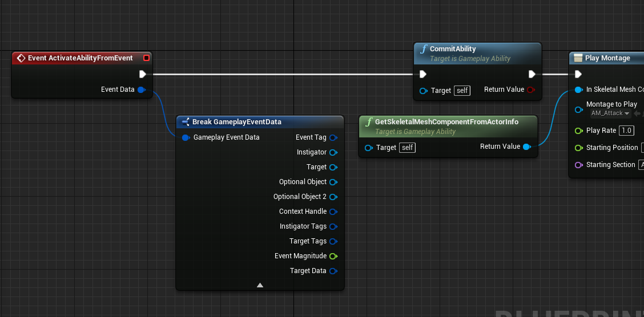The width and height of the screenshot is (644, 317).
Task: Click the self value on CommitAbility Target
Action: click(x=462, y=91)
